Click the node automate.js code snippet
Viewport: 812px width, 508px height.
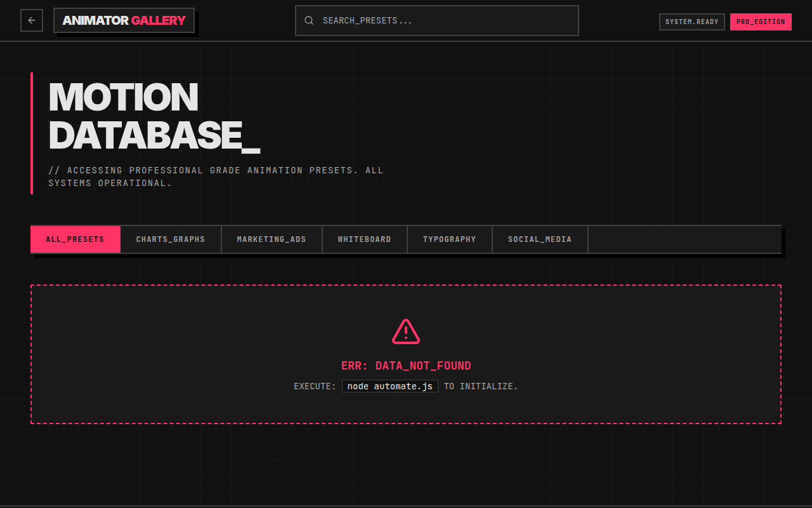click(x=390, y=386)
